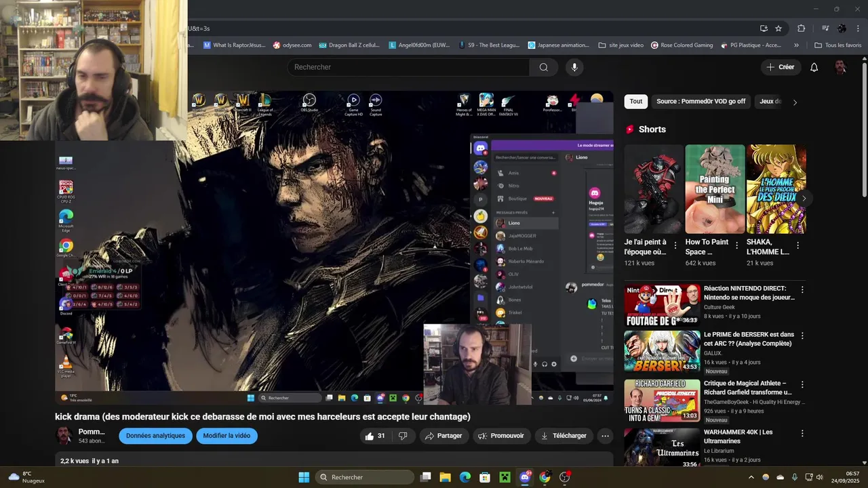The image size is (868, 488).
Task: Open Discord from the taskbar
Action: coord(525,477)
